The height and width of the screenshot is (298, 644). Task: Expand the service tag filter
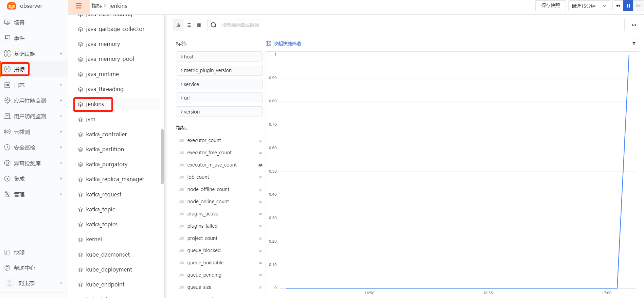[x=219, y=84]
